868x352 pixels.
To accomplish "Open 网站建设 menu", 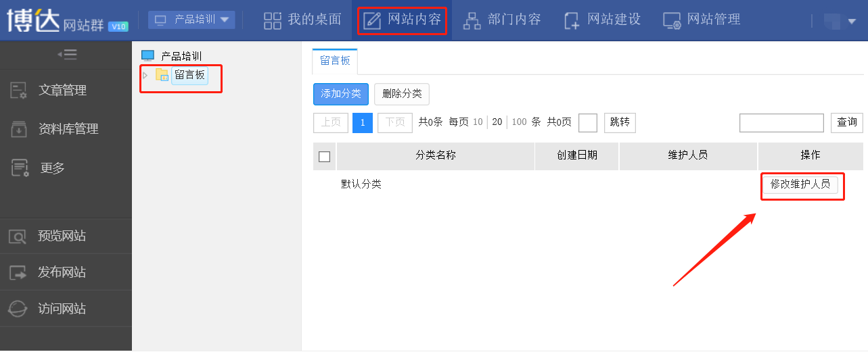I will click(x=602, y=20).
